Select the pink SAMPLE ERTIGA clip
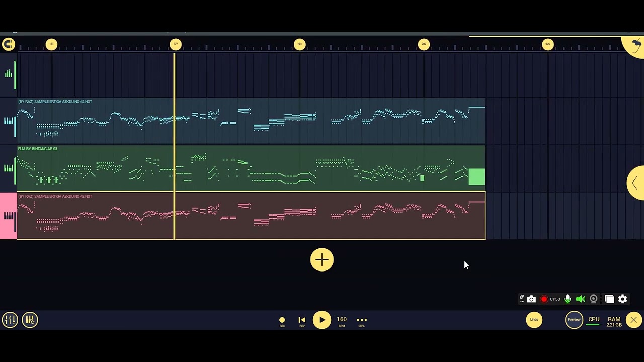This screenshot has width=644, height=362. 251,216
